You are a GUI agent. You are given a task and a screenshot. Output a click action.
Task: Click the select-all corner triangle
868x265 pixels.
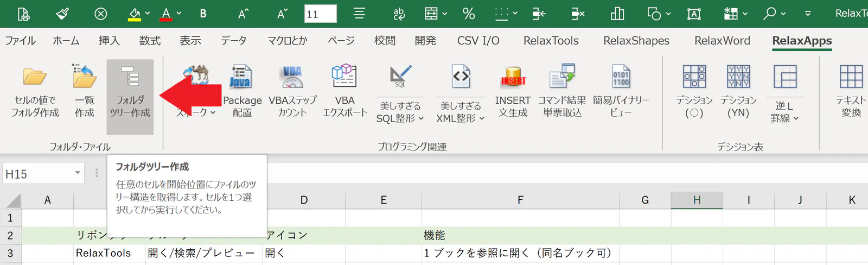pyautogui.click(x=13, y=200)
